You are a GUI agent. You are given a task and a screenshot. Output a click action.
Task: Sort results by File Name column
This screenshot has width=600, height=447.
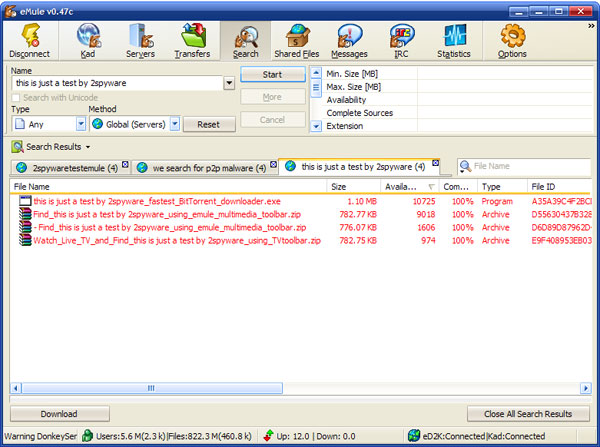click(168, 187)
